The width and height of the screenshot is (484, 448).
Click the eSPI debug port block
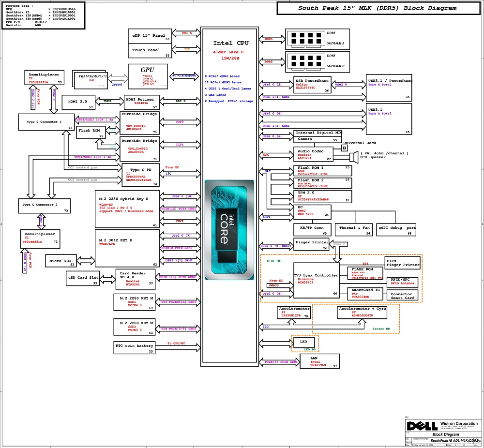click(x=396, y=230)
